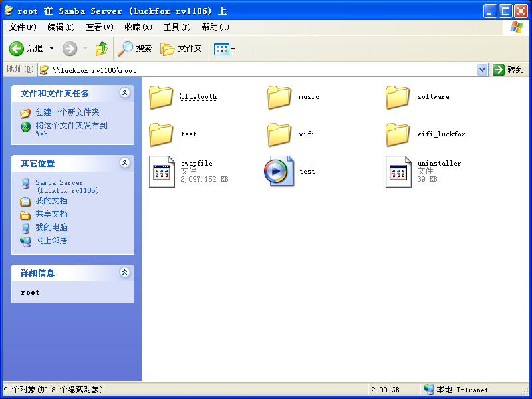Go up one folder level icon
The image size is (532, 399).
pos(102,49)
